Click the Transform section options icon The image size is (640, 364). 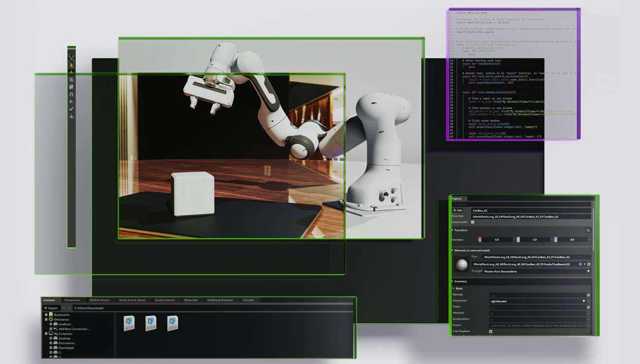(x=588, y=230)
